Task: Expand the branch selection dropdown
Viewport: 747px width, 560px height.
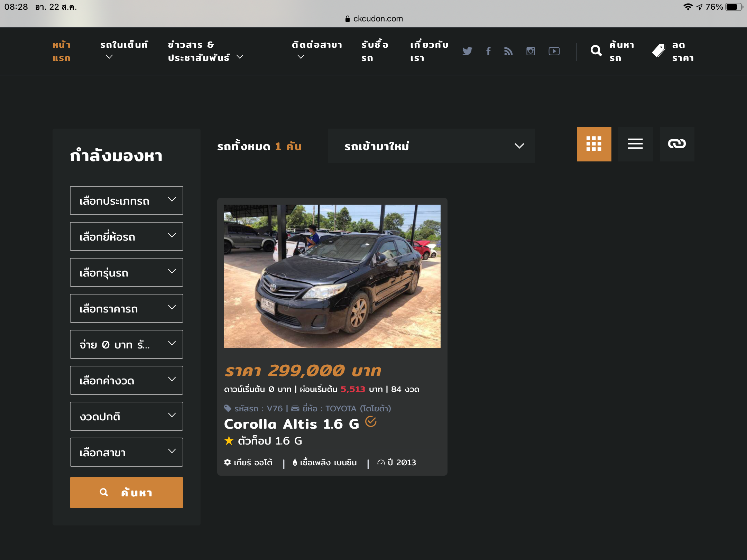Action: (126, 452)
